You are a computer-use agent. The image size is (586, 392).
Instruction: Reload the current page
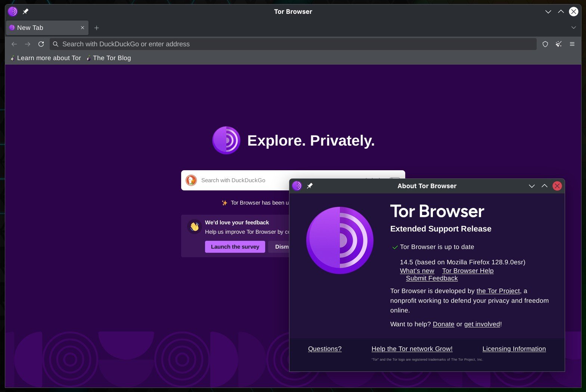(41, 44)
